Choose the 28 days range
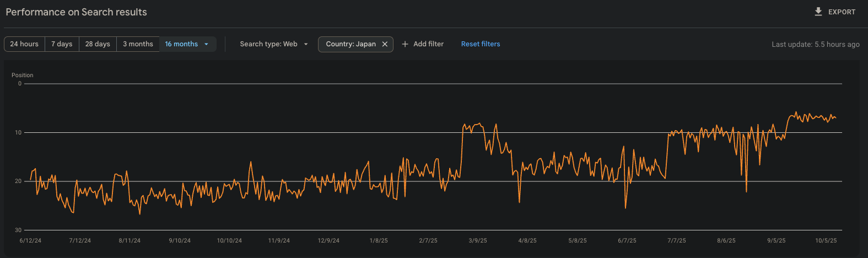Viewport: 868px width, 258px height. [x=98, y=44]
